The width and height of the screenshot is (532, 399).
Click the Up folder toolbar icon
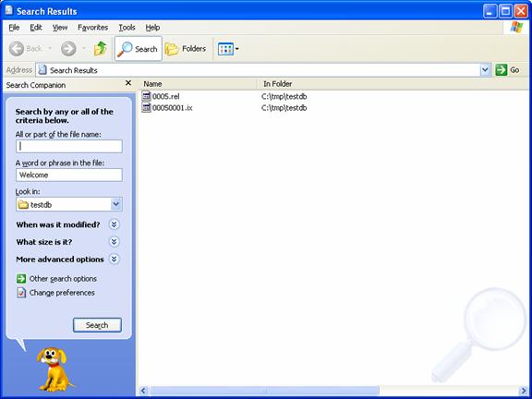[101, 49]
